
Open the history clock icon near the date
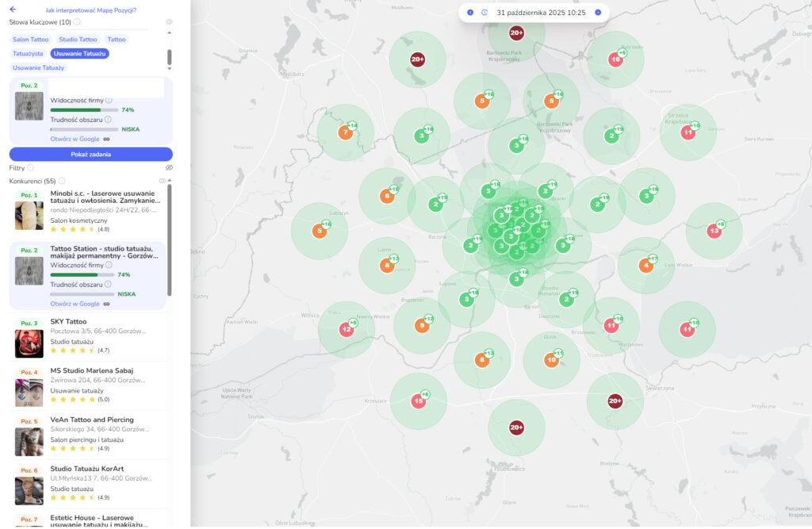(485, 12)
